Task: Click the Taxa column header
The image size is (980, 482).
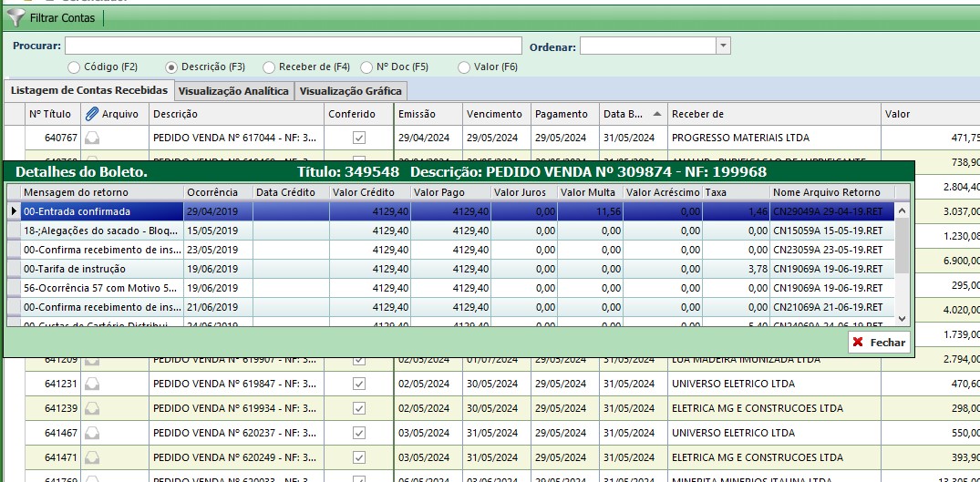Action: pos(736,192)
